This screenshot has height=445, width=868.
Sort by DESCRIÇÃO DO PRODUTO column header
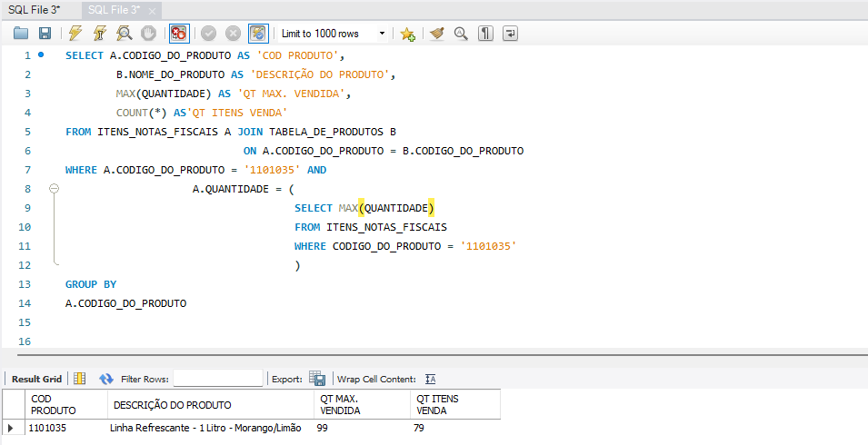(210, 405)
